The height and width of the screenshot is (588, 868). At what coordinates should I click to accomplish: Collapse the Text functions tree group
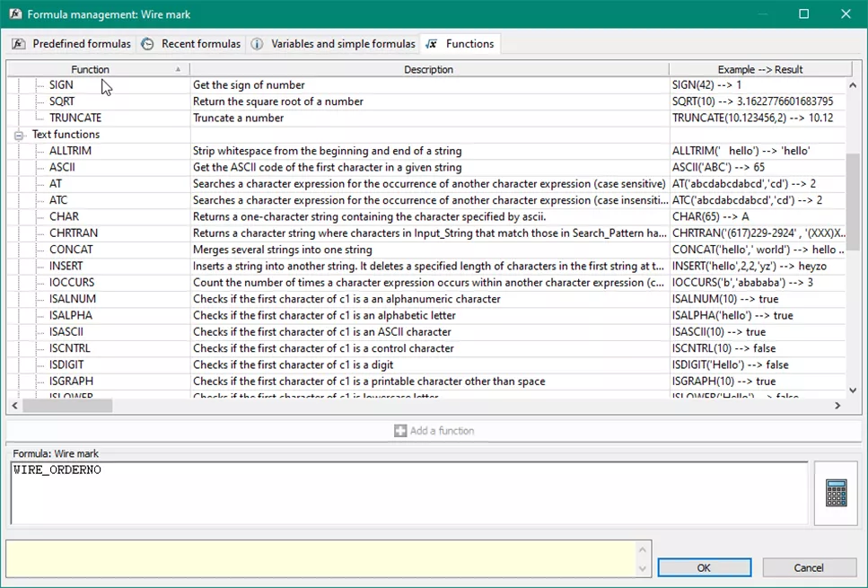click(x=20, y=135)
